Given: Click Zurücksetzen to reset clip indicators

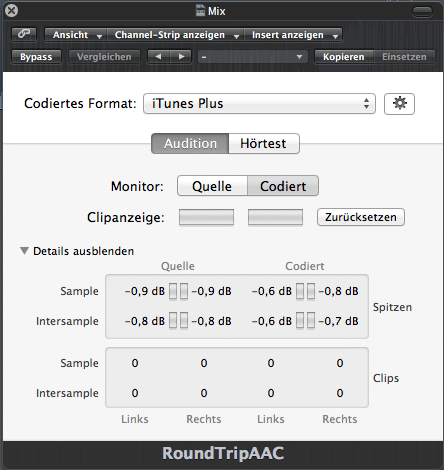Looking at the screenshot, I should click(361, 217).
